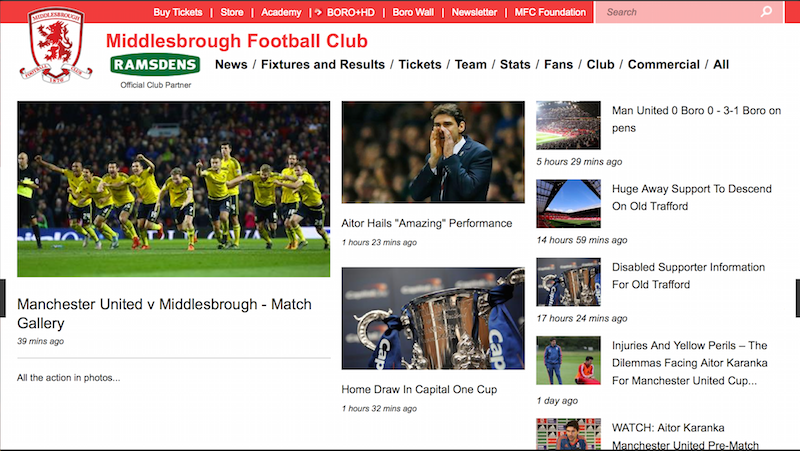Viewport: 800px width, 451px height.
Task: Open the Man United 0 Boro 0 thumbnail
Action: [568, 125]
